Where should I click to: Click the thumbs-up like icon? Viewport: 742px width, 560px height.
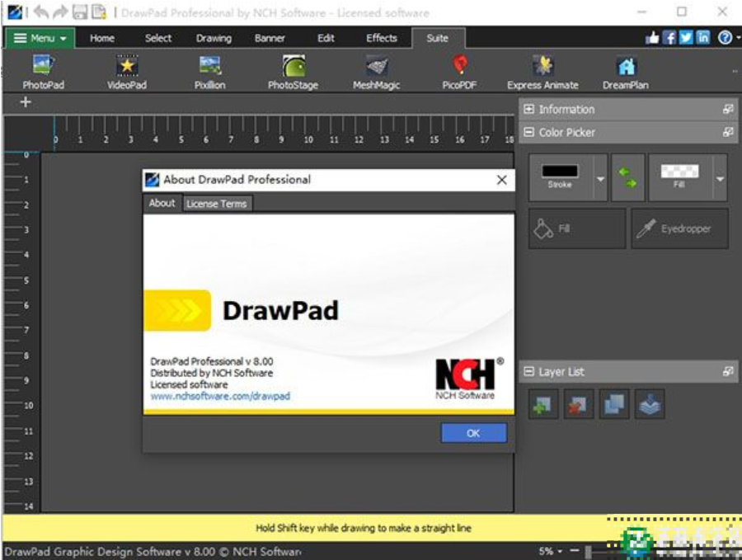coord(653,38)
